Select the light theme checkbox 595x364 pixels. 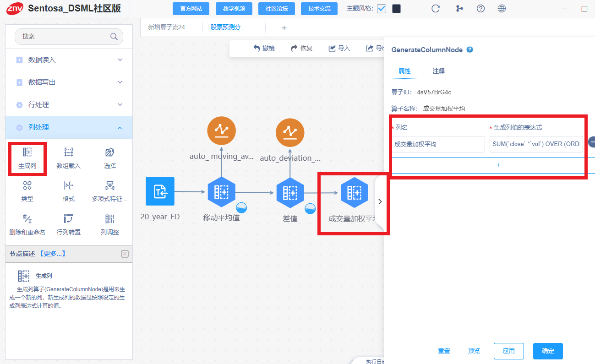tap(382, 9)
